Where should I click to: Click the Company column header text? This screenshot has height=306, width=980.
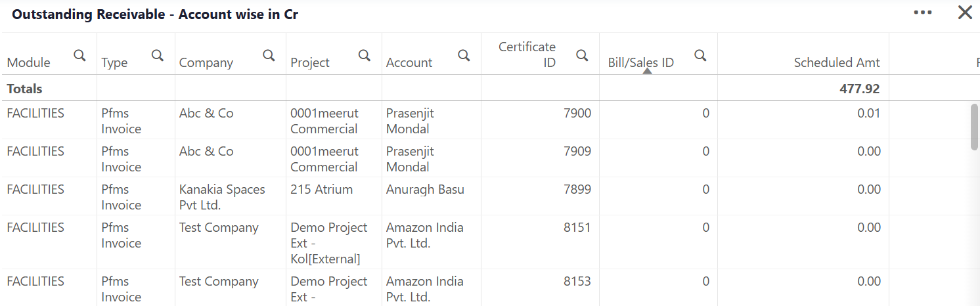(206, 62)
